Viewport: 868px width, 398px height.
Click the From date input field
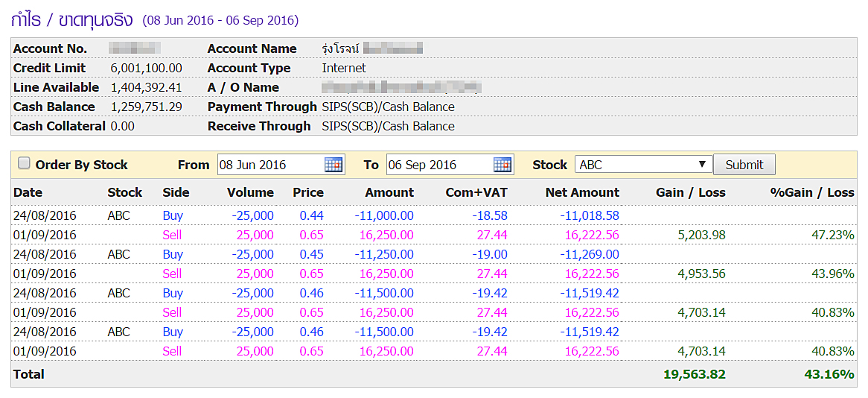pyautogui.click(x=271, y=165)
